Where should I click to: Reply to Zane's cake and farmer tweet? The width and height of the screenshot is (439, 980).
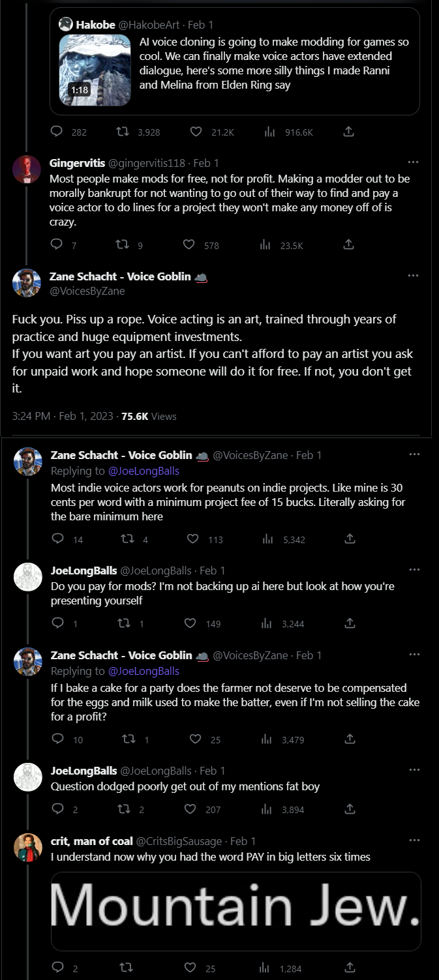click(58, 739)
